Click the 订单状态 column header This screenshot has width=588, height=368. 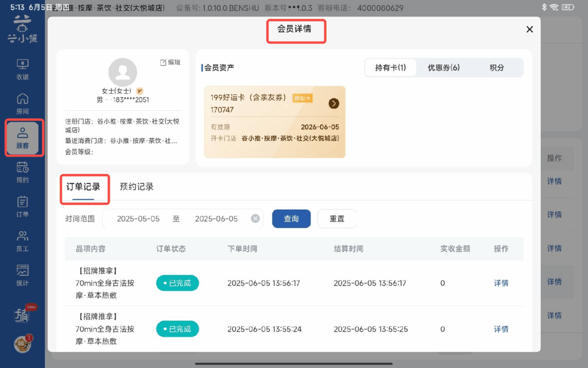[x=171, y=248]
